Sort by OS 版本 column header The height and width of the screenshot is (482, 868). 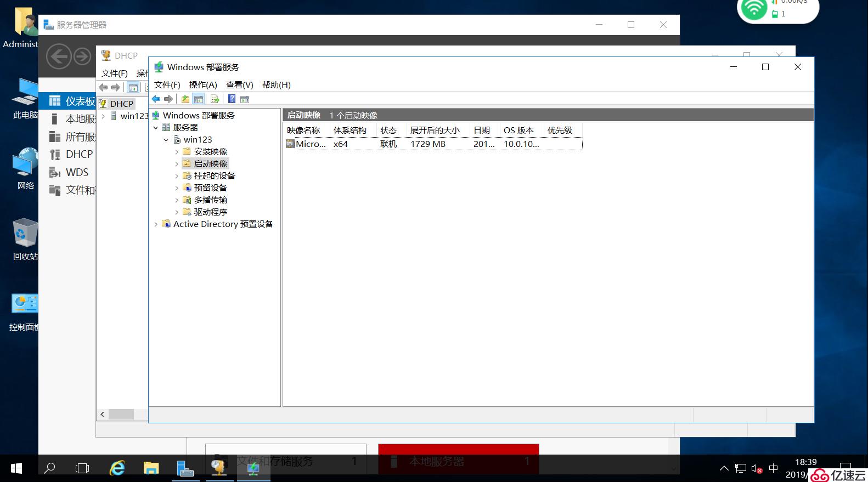click(522, 131)
